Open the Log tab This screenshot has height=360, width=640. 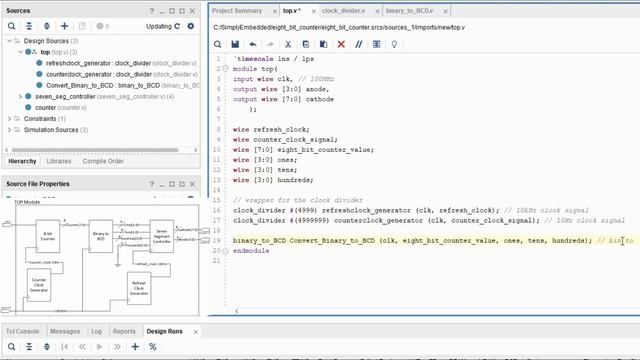pyautogui.click(x=96, y=331)
